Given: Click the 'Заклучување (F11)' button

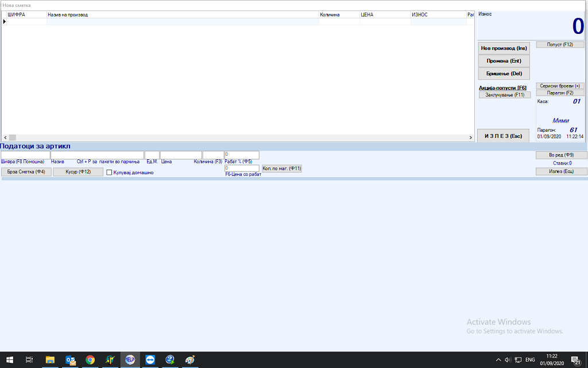Looking at the screenshot, I should [504, 95].
